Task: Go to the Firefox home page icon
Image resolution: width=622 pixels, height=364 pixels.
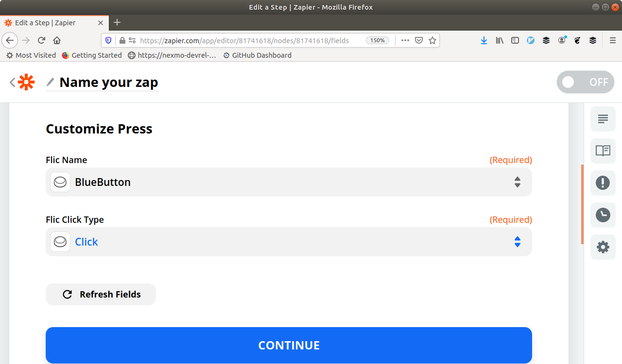Action: [57, 40]
